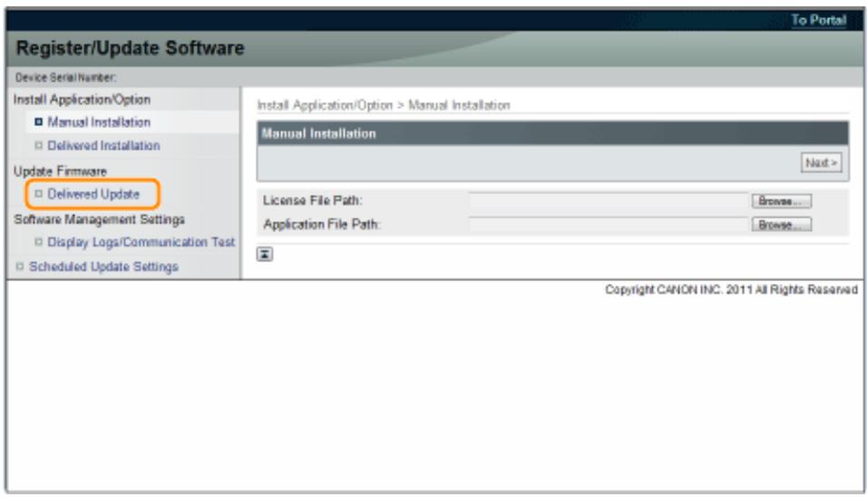Click the Software Management Settings heading
Viewport: 868px width, 497px height.
point(99,219)
